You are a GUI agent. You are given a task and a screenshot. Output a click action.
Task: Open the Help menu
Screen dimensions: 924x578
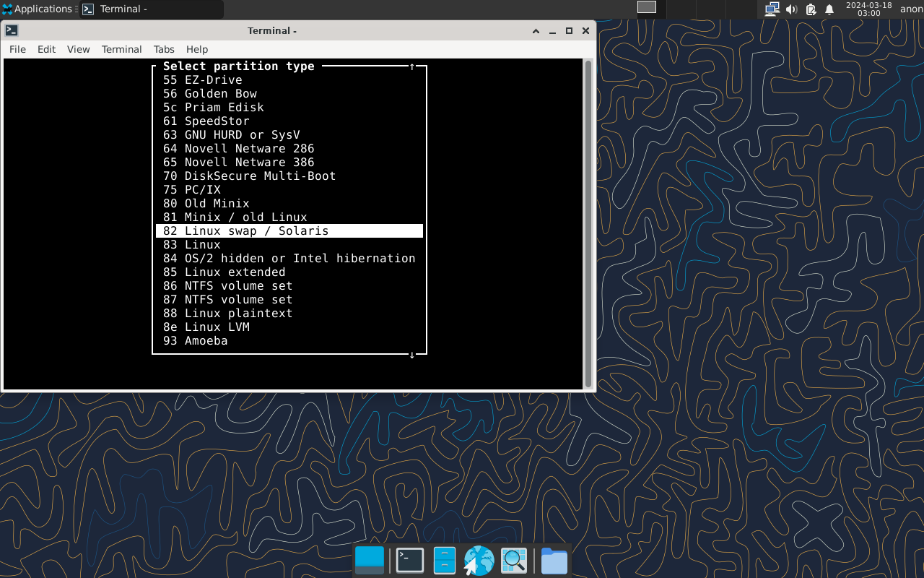pos(197,49)
